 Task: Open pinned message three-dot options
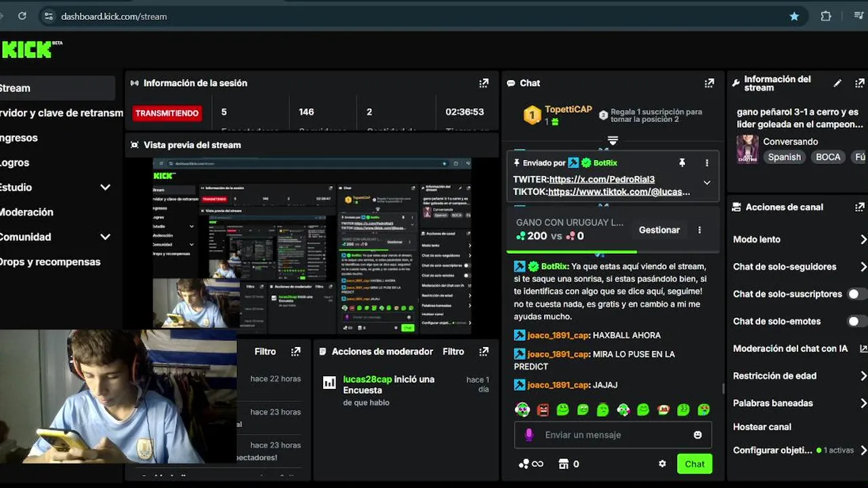click(x=707, y=163)
